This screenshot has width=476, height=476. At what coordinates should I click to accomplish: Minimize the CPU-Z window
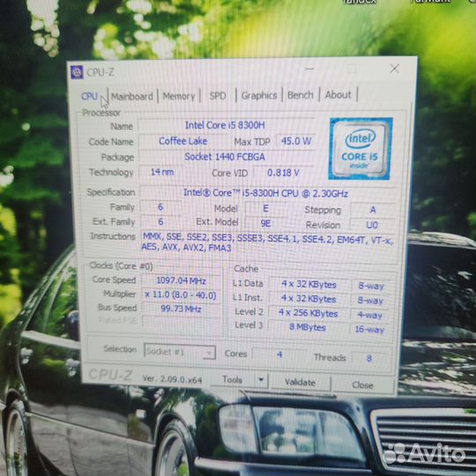pyautogui.click(x=309, y=69)
